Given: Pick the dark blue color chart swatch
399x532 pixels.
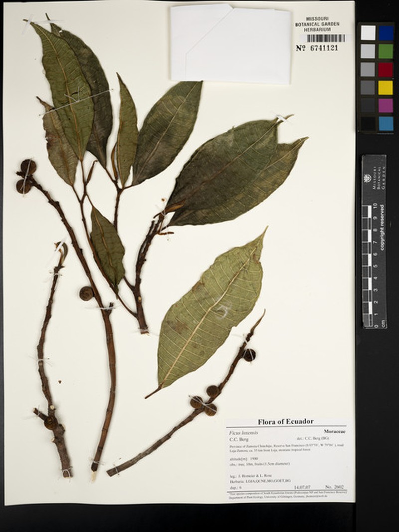Looking at the screenshot, I should click(386, 33).
